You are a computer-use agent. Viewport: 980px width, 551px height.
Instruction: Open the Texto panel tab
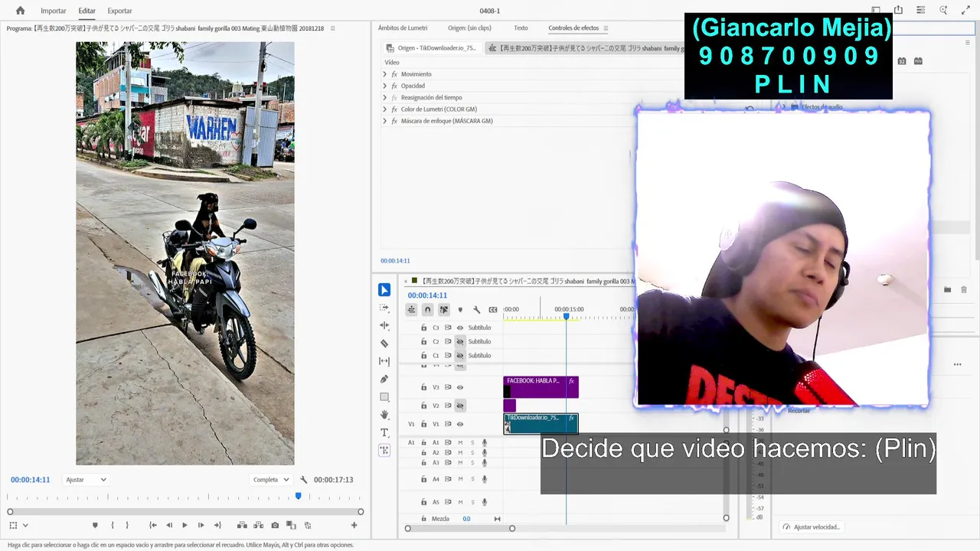[x=521, y=28]
